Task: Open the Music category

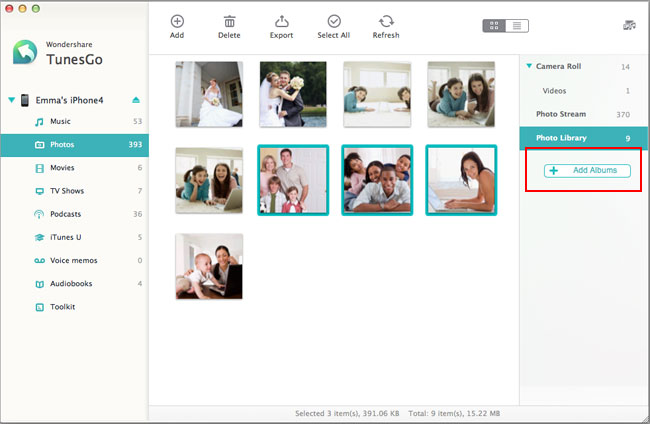Action: [75, 121]
